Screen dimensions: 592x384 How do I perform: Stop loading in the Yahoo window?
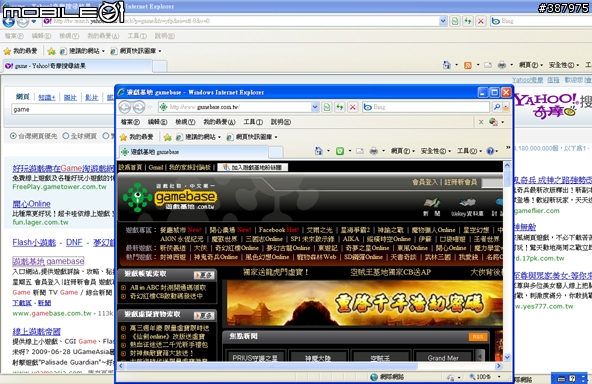(481, 21)
